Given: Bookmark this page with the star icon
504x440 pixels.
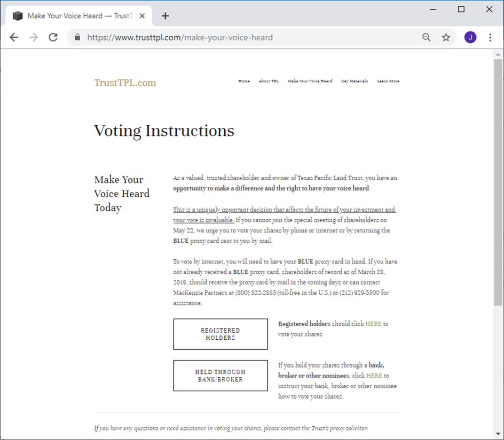Looking at the screenshot, I should [x=446, y=38].
